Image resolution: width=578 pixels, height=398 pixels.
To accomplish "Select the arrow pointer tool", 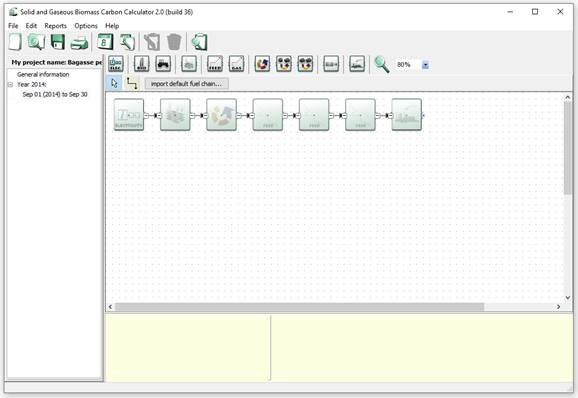I will (114, 84).
